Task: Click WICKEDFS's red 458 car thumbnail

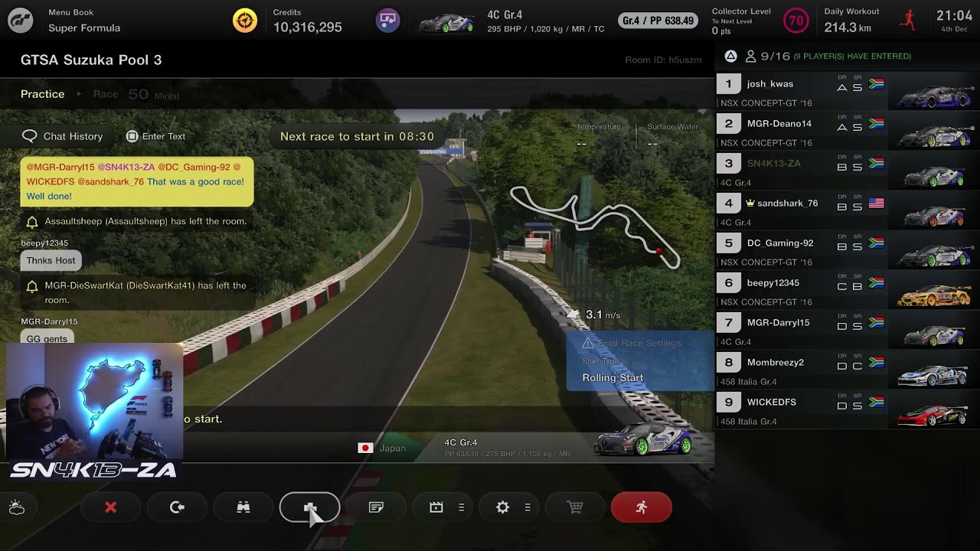Action: (x=933, y=416)
